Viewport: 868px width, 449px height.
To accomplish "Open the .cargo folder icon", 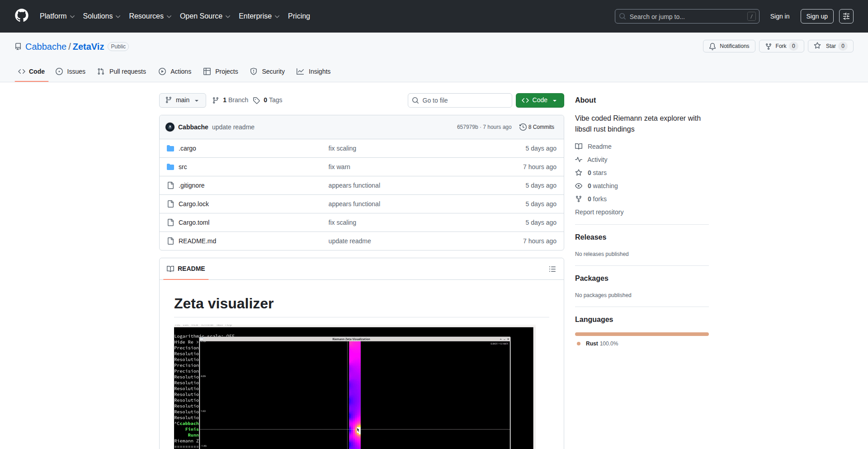I will click(170, 148).
